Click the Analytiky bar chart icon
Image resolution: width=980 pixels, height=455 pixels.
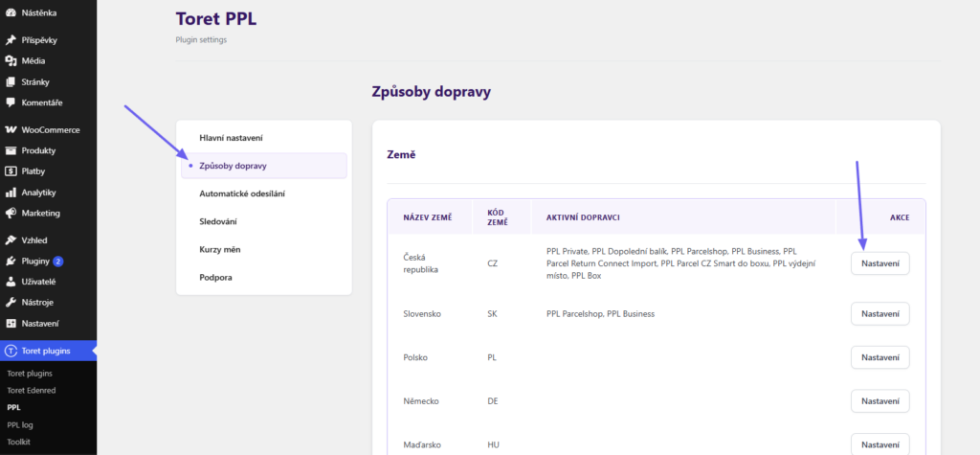[x=10, y=193]
